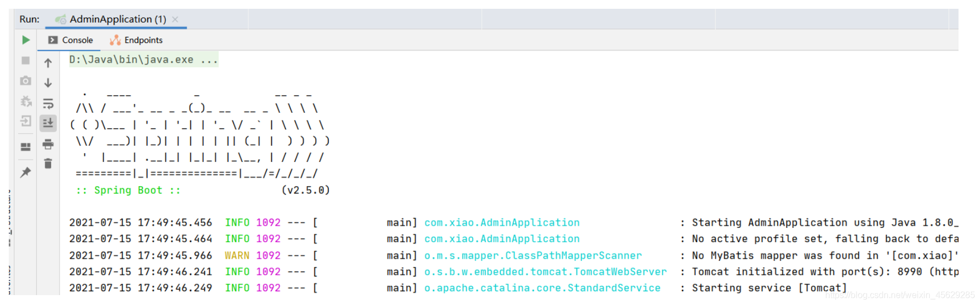Print console output with printer icon

pos(48,144)
